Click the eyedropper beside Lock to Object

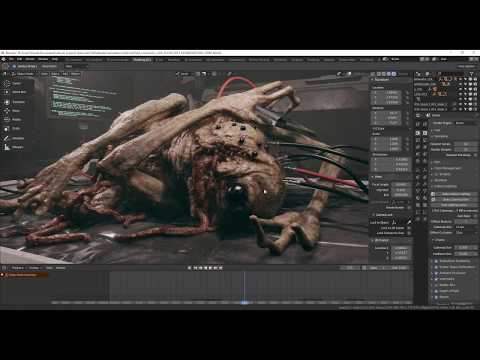coord(409,222)
